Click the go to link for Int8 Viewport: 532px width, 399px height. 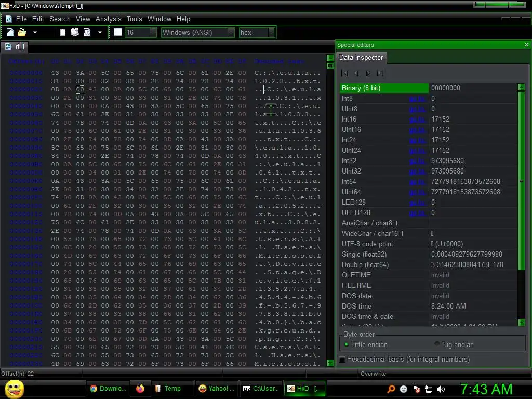pos(417,99)
